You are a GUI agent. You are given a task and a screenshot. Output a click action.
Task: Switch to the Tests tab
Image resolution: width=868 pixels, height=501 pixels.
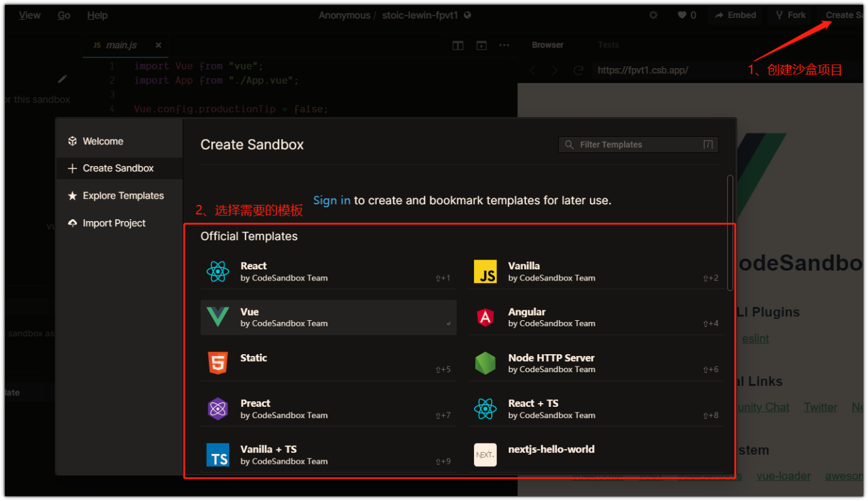608,45
